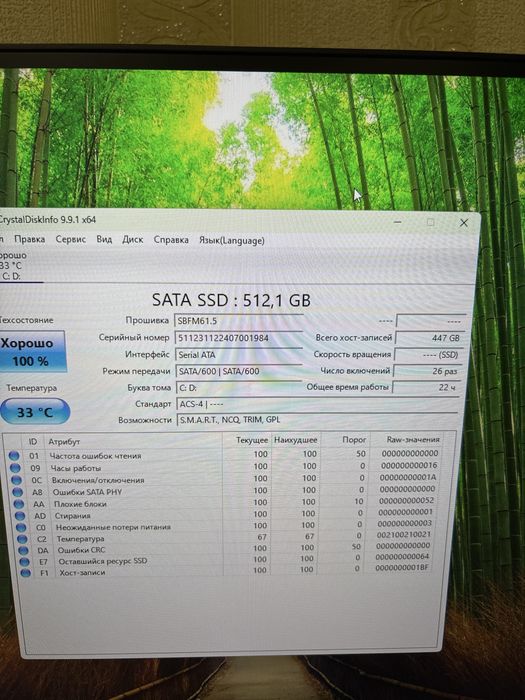This screenshot has width=525, height=700.
Task: Click the blue circle next to Хост-записи row
Action: [26, 573]
